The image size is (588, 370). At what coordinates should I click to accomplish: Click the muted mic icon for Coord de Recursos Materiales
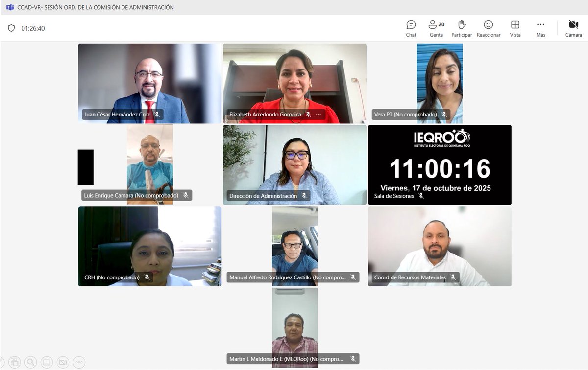coord(453,277)
